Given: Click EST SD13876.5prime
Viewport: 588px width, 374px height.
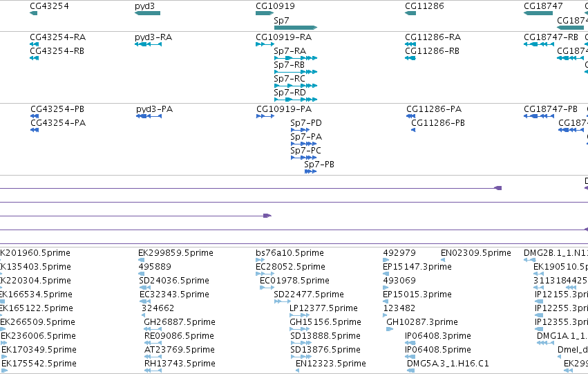Looking at the screenshot, I should point(301,357).
